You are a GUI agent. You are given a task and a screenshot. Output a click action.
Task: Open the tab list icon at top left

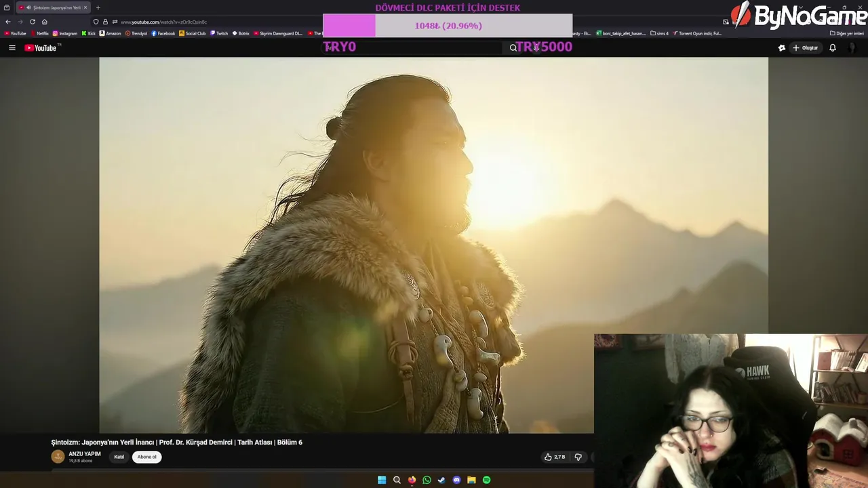coord(7,7)
